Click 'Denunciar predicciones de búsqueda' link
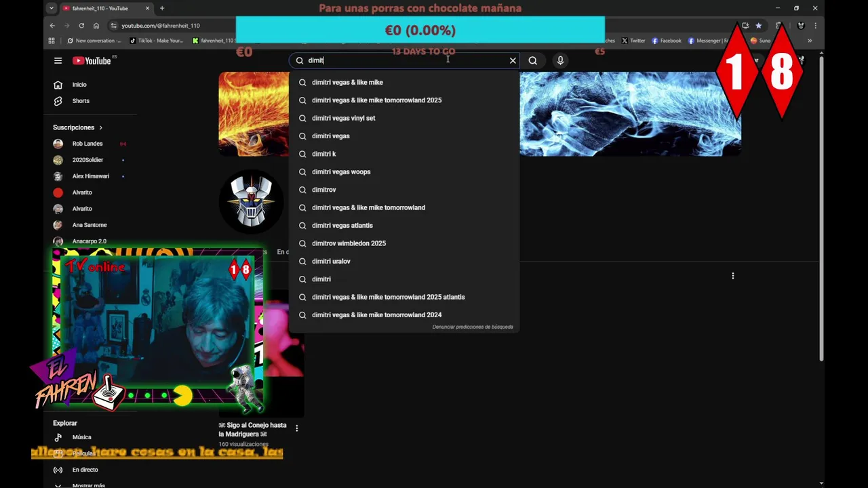The width and height of the screenshot is (868, 488). [x=473, y=327]
